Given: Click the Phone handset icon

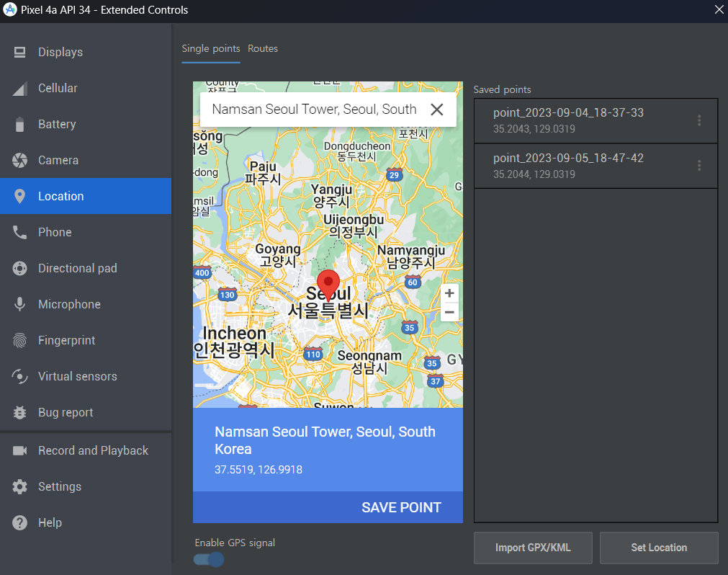Looking at the screenshot, I should [19, 232].
